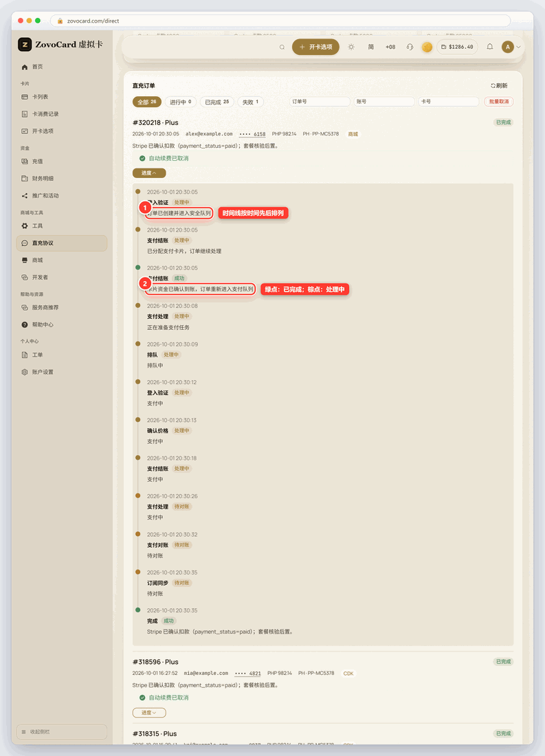Click the 开卡选项 sidebar icon

pyautogui.click(x=25, y=131)
